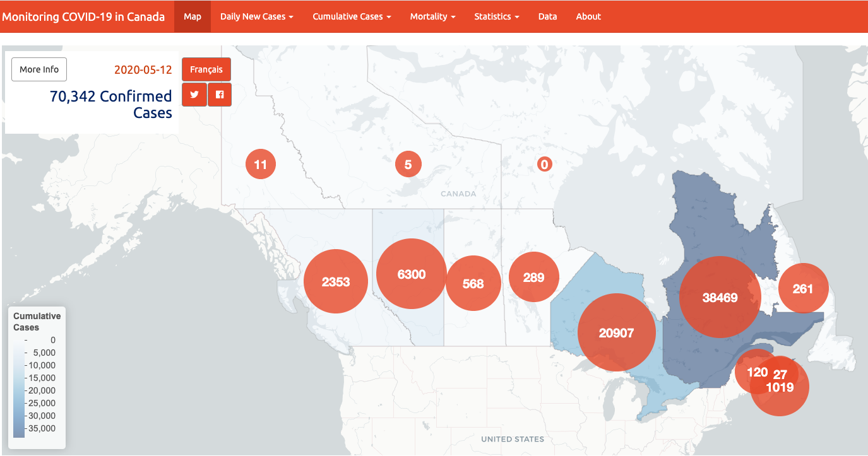The width and height of the screenshot is (868, 456).
Task: Expand the Cumulative Cases menu
Action: 352,16
